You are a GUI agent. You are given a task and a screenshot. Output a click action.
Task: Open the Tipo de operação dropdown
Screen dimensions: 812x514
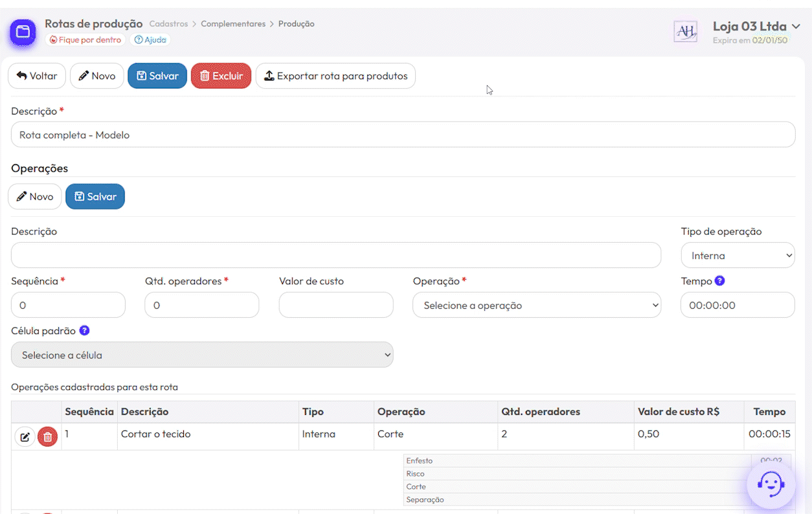[x=738, y=256]
